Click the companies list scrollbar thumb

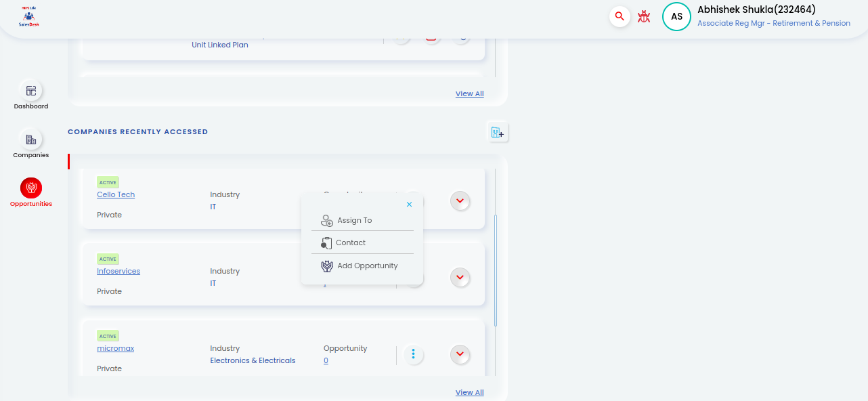point(496,271)
